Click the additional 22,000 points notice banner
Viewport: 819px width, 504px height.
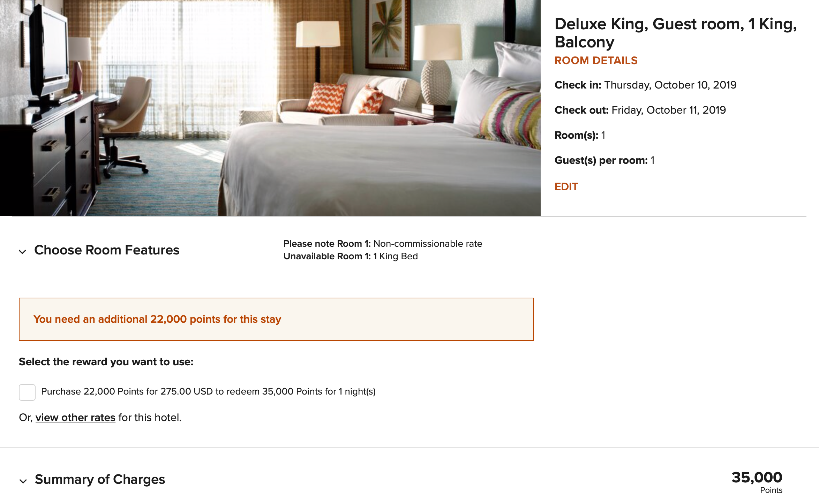tap(276, 319)
